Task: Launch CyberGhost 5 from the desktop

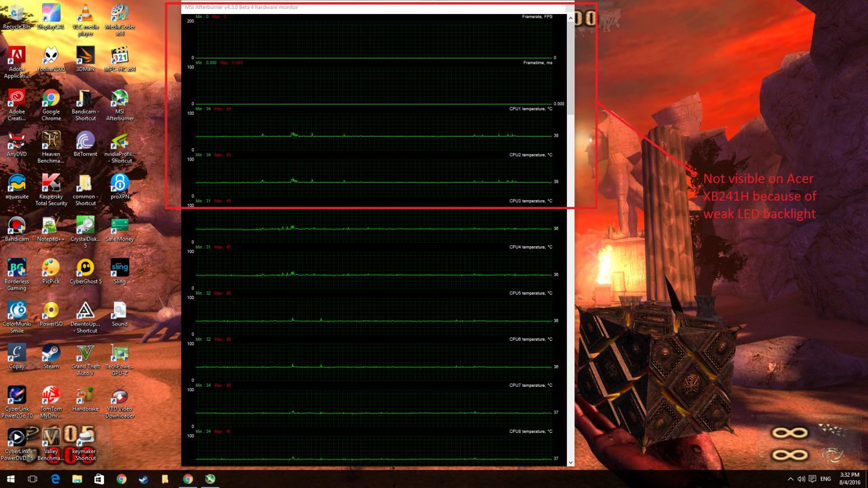Action: (86, 272)
